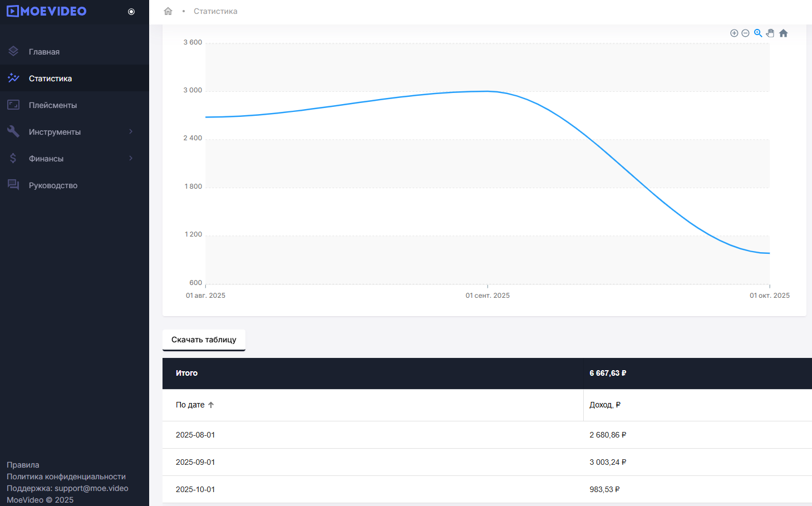Expand the Финансы submenu chevron

131,158
